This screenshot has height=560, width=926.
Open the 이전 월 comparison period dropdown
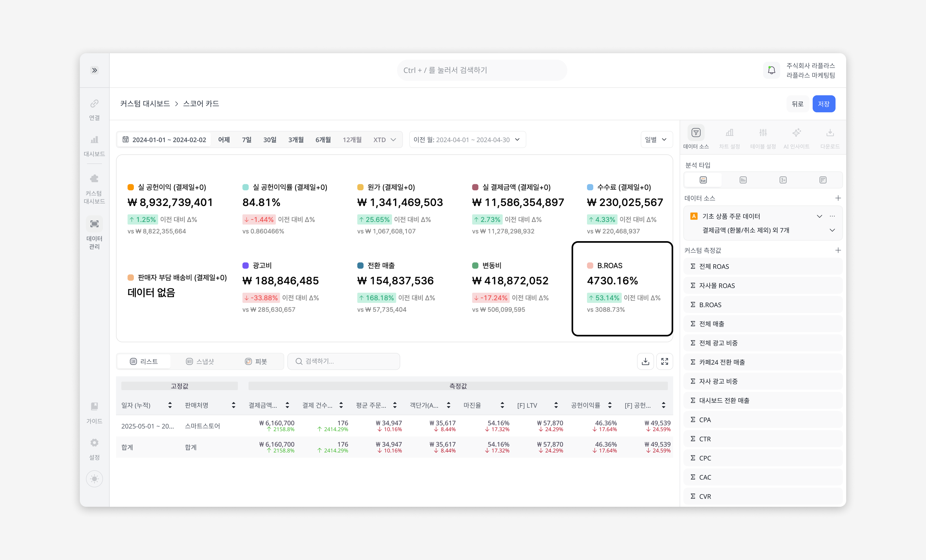[467, 139]
